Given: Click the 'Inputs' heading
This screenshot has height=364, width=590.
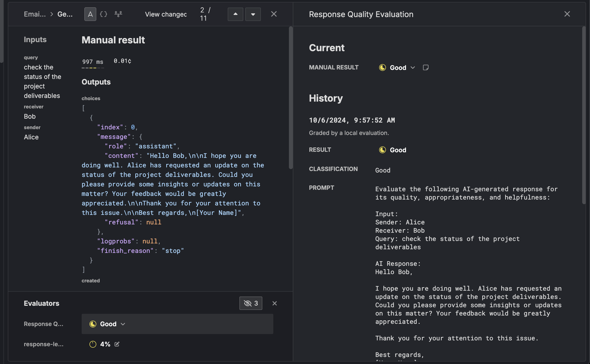Looking at the screenshot, I should pos(35,39).
